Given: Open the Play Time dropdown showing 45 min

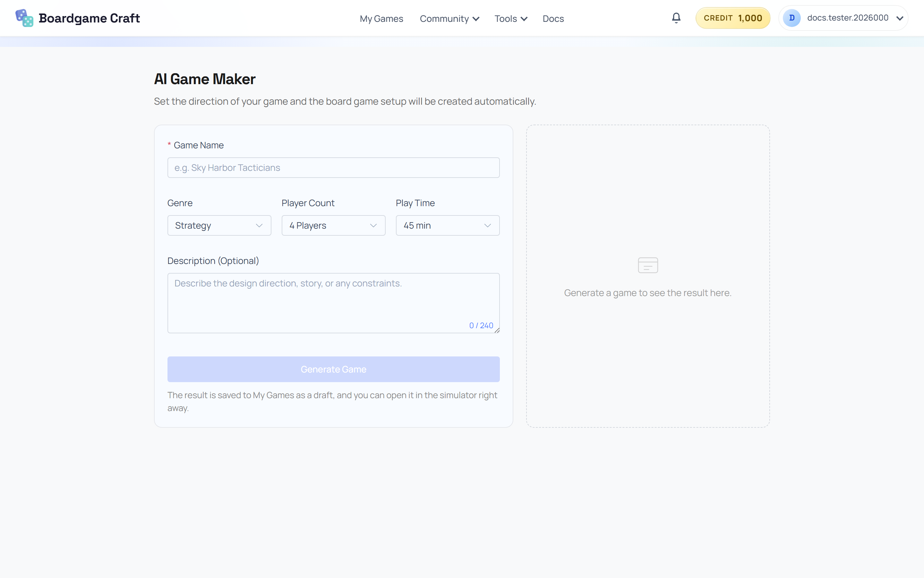Looking at the screenshot, I should pyautogui.click(x=448, y=225).
